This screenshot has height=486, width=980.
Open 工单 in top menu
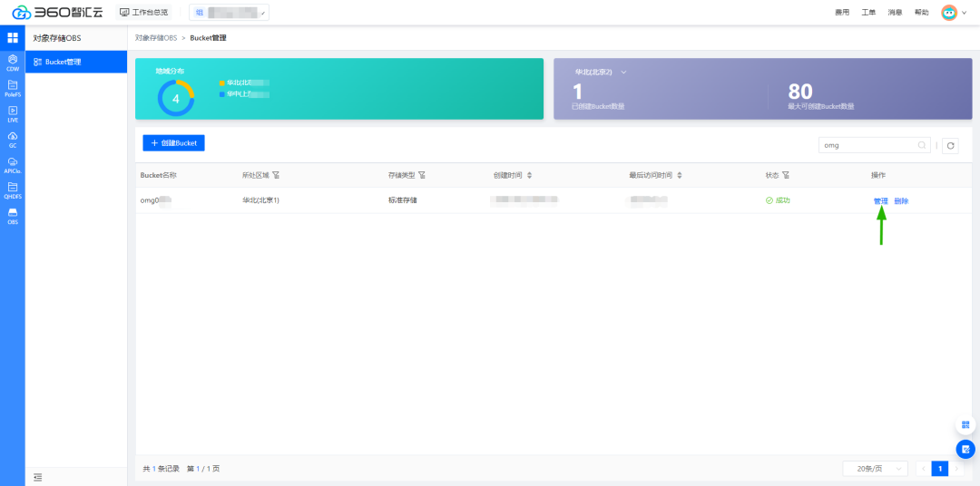coord(868,13)
